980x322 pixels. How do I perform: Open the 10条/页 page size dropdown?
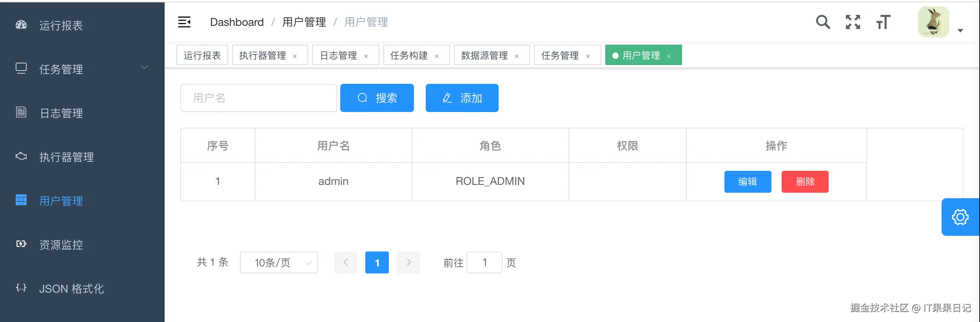[279, 262]
